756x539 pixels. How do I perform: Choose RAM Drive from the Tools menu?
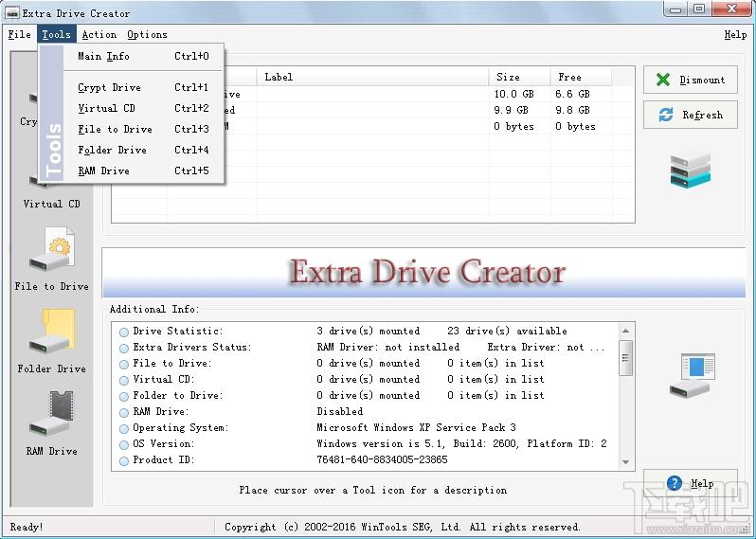pos(143,171)
